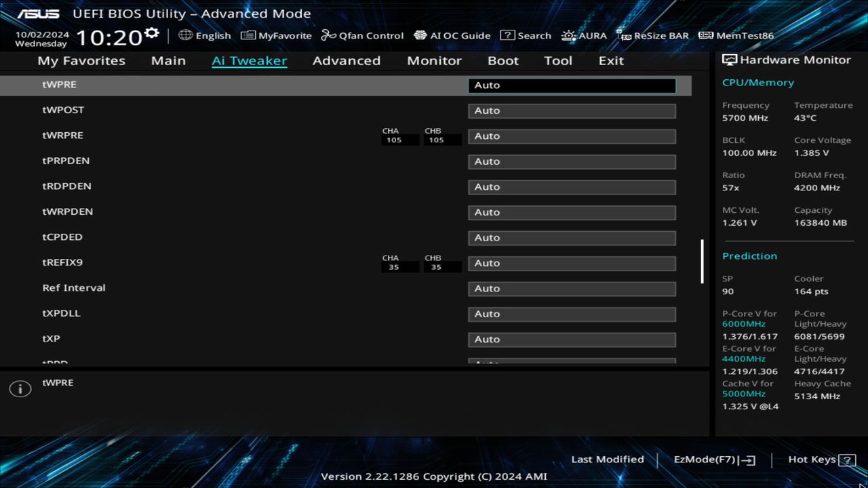This screenshot has height=488, width=868.
Task: Click the Hardware Monitor panel icon
Action: pyautogui.click(x=730, y=60)
